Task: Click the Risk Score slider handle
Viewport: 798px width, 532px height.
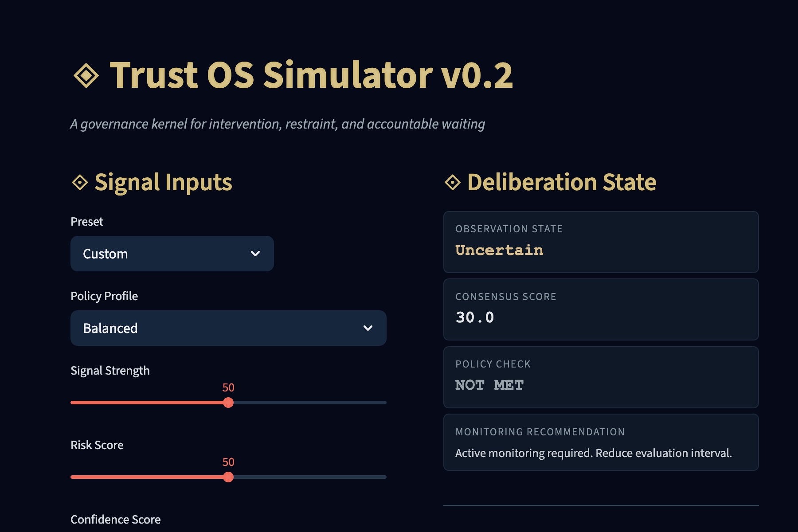Action: coord(228,477)
